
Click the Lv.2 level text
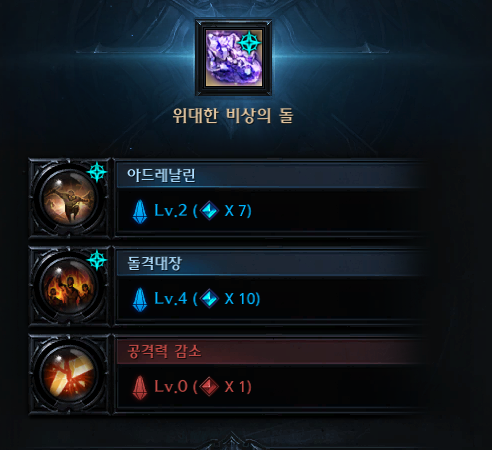click(x=171, y=210)
